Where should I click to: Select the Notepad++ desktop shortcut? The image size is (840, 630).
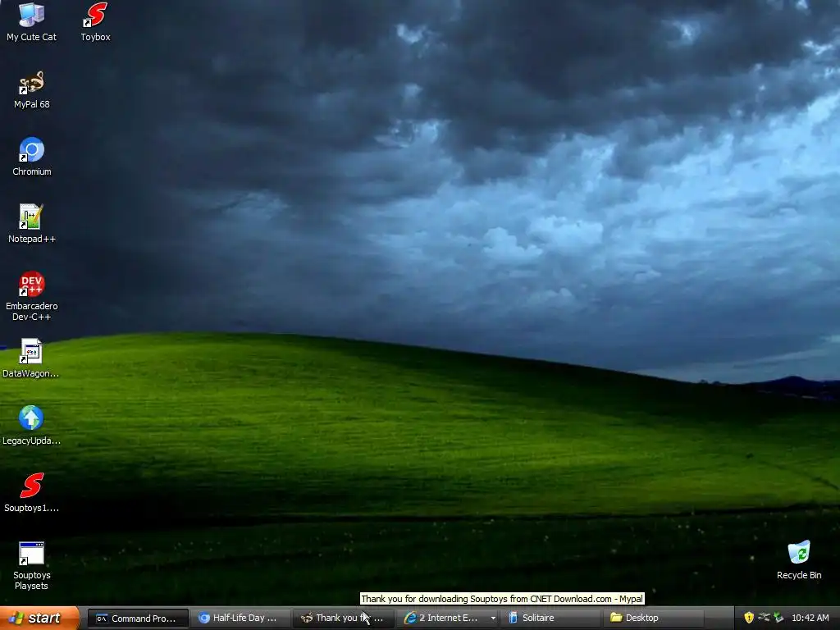[32, 224]
